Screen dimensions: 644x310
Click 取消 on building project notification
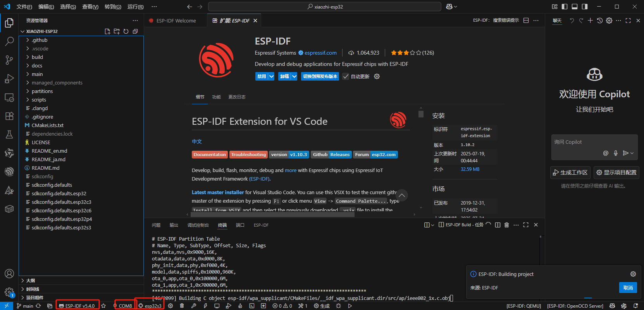click(x=628, y=288)
